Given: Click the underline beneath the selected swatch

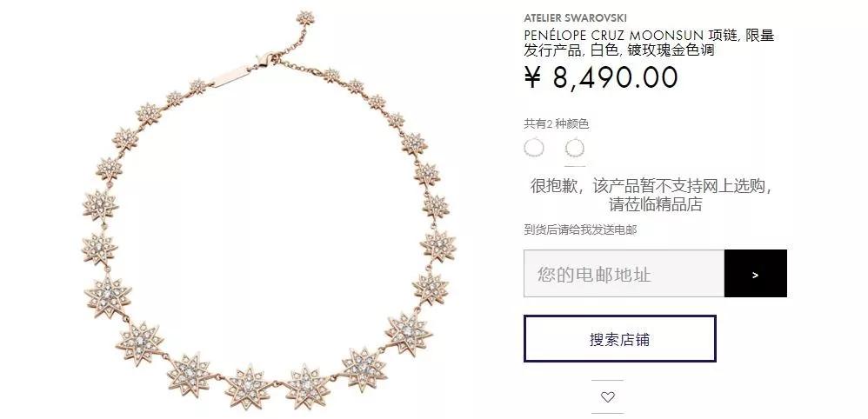Looking at the screenshot, I should 575,166.
